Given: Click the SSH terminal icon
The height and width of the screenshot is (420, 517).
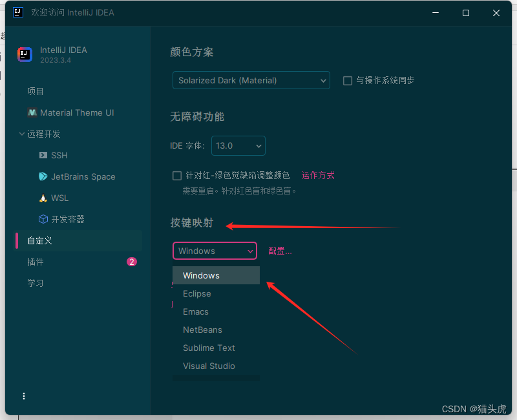Looking at the screenshot, I should (43, 155).
